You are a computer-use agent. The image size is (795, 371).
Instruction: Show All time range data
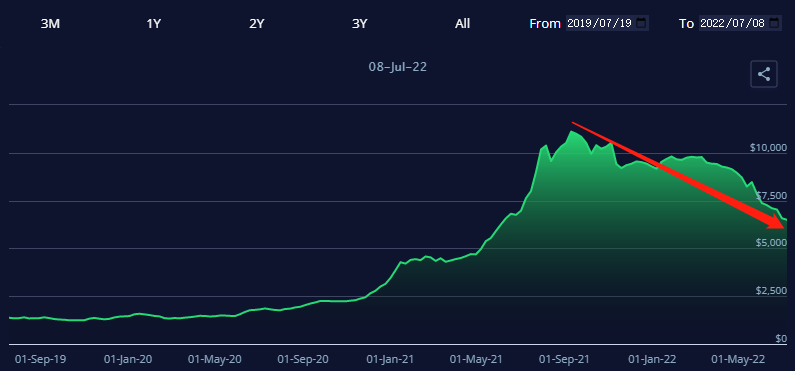462,24
